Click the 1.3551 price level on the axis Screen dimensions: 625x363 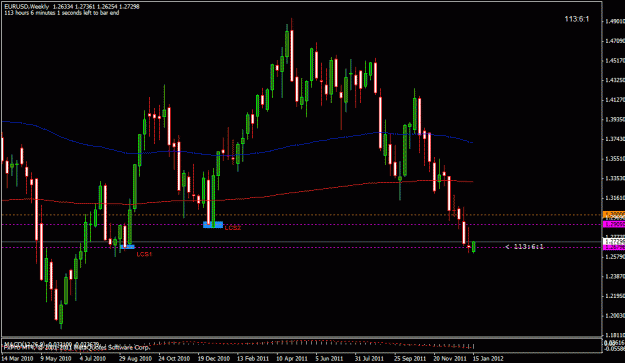pyautogui.click(x=615, y=159)
